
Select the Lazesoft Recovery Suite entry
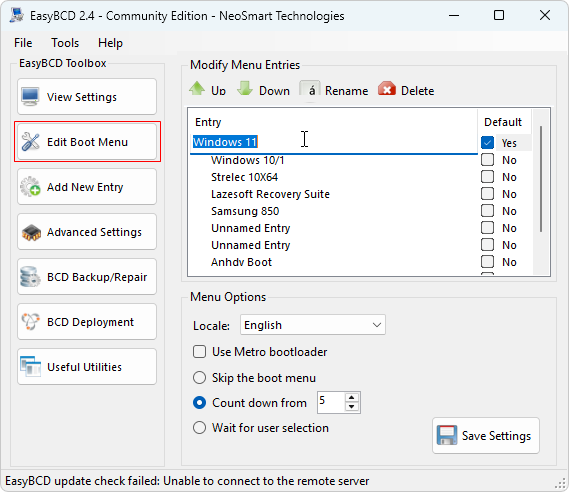click(270, 194)
